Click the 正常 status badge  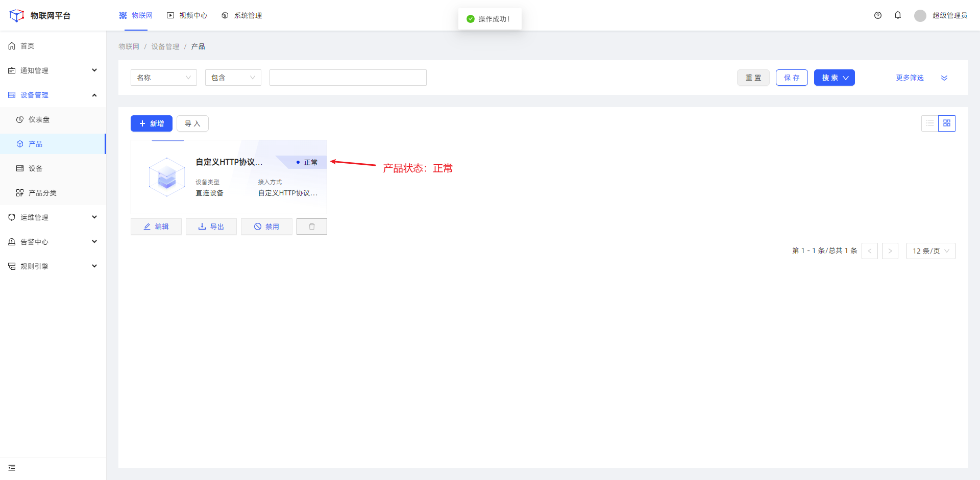point(307,162)
